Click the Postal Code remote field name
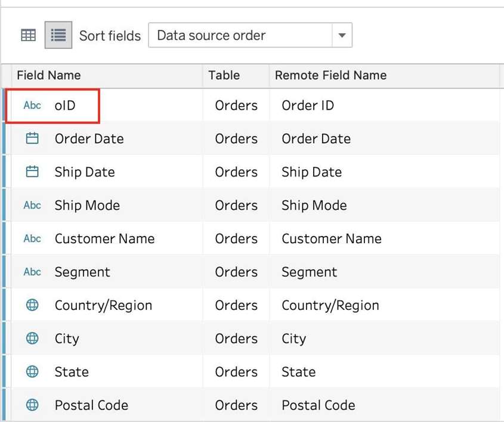This screenshot has width=504, height=422. [x=318, y=405]
